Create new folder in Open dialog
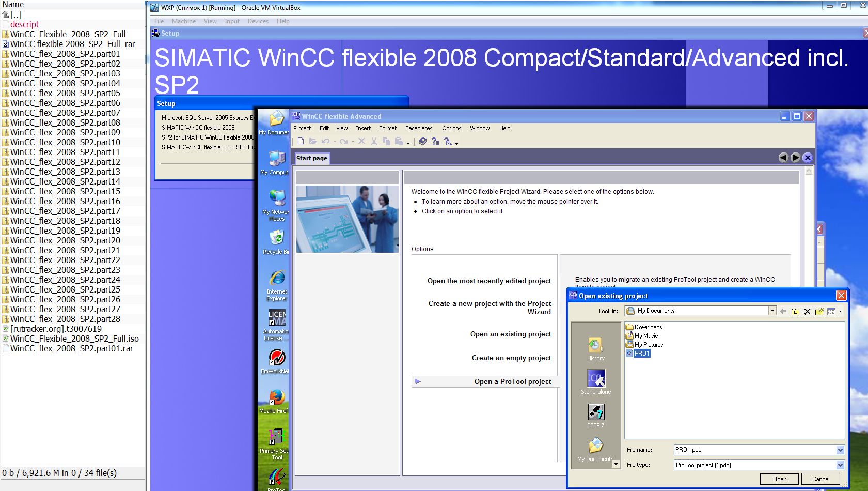Viewport: 868px width, 491px height. [x=819, y=311]
